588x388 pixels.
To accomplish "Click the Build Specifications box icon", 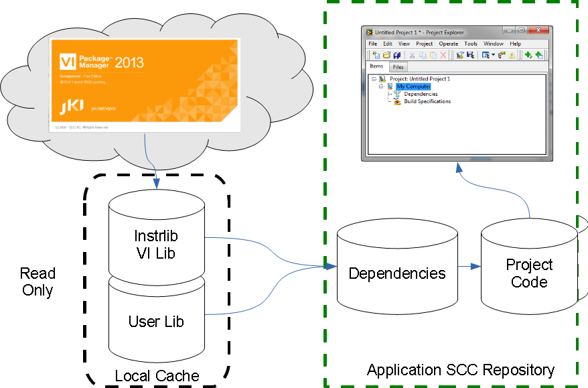I will (x=397, y=101).
